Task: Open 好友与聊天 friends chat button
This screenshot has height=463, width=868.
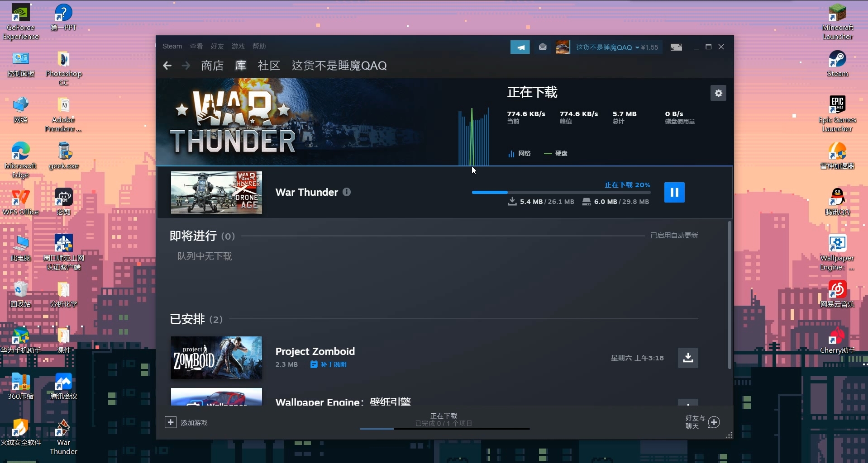Action: (x=702, y=422)
